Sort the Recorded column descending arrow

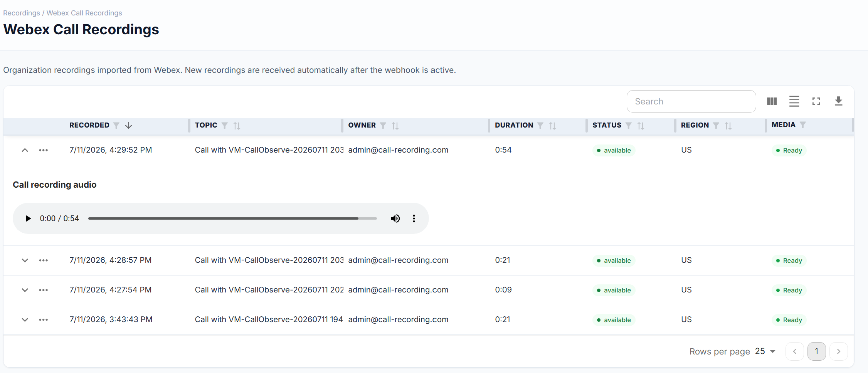pyautogui.click(x=129, y=126)
